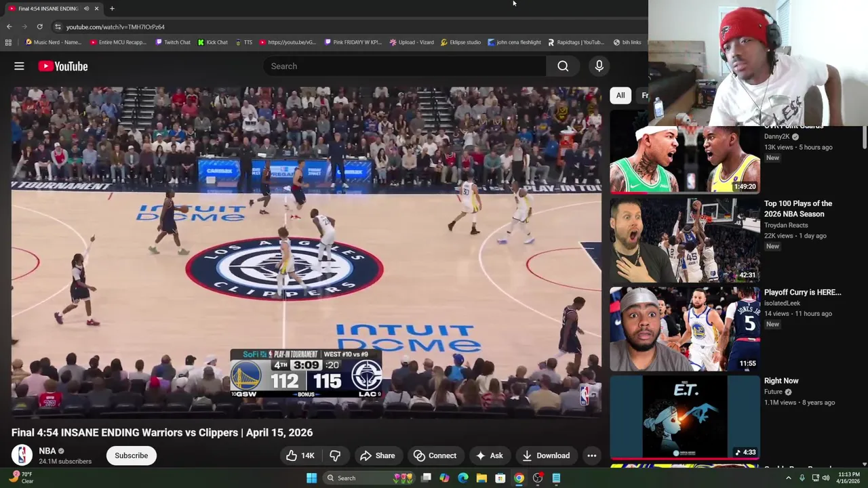The image size is (868, 488).
Task: Show hidden system tray icons chevron
Action: click(x=788, y=478)
